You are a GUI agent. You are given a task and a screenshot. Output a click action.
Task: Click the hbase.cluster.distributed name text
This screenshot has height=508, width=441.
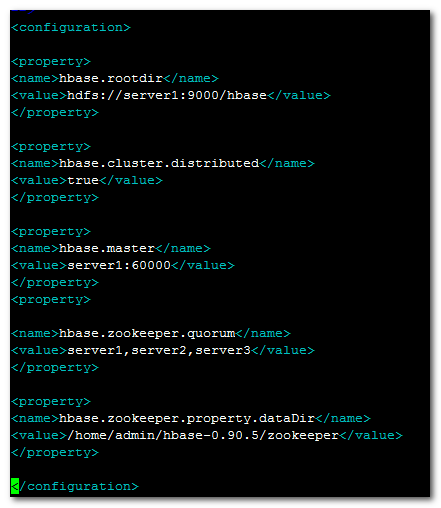[x=159, y=163]
